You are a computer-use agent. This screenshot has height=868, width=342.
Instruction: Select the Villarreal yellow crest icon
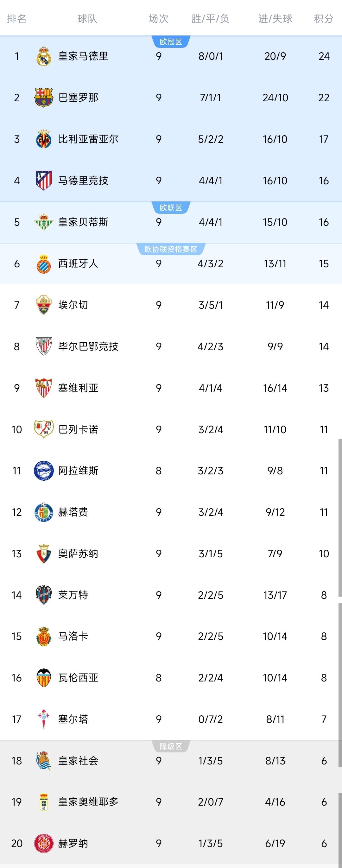coord(44,139)
